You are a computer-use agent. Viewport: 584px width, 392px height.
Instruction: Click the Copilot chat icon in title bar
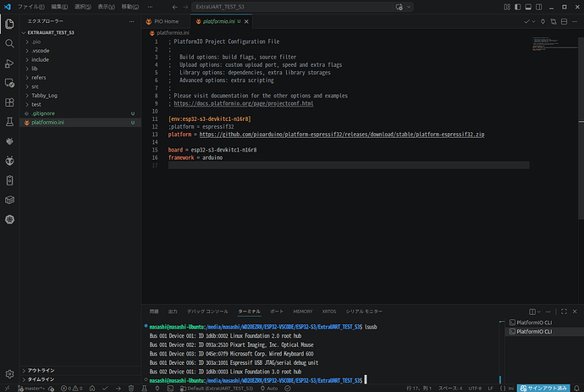click(x=399, y=7)
